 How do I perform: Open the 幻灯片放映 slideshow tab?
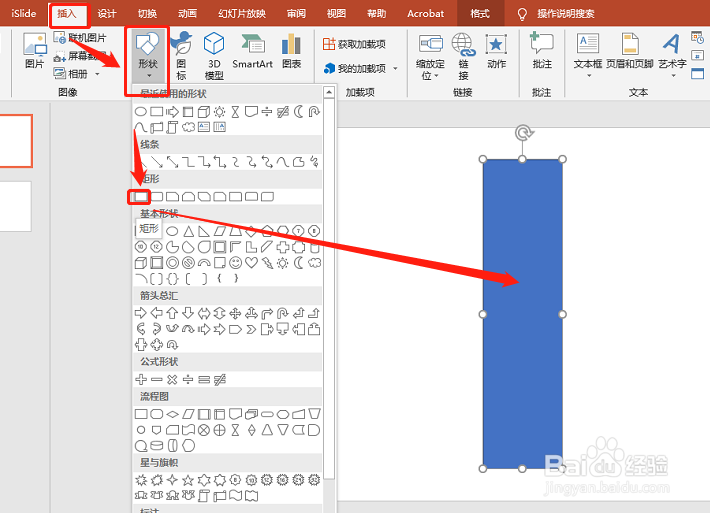(x=242, y=14)
